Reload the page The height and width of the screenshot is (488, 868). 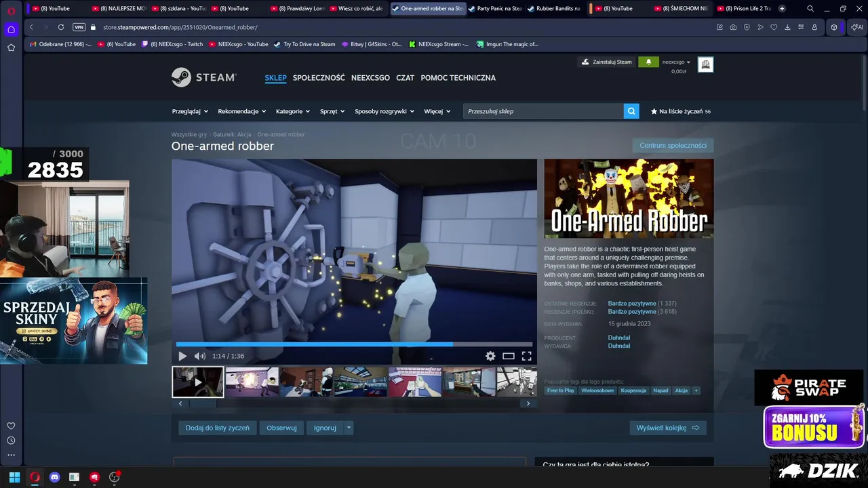61,27
